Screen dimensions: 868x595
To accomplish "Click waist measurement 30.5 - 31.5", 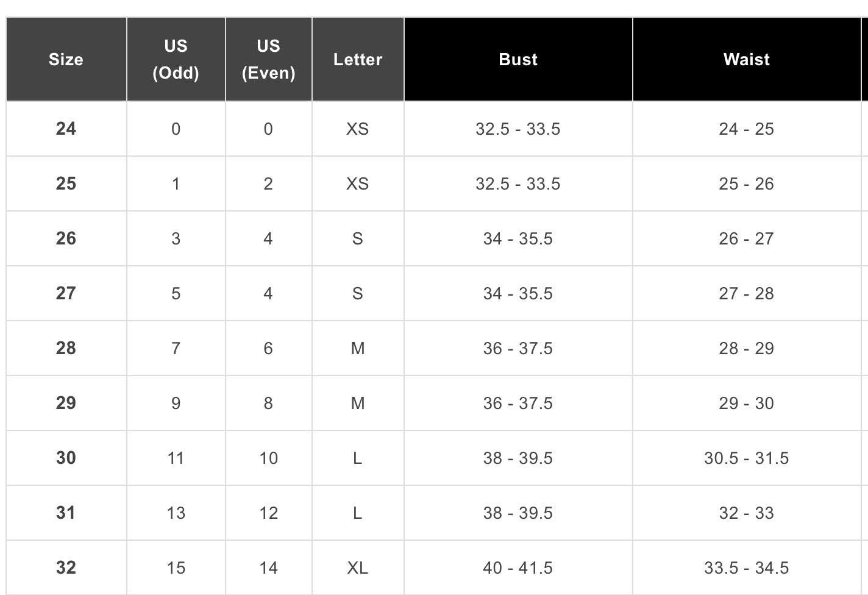I will 746,458.
